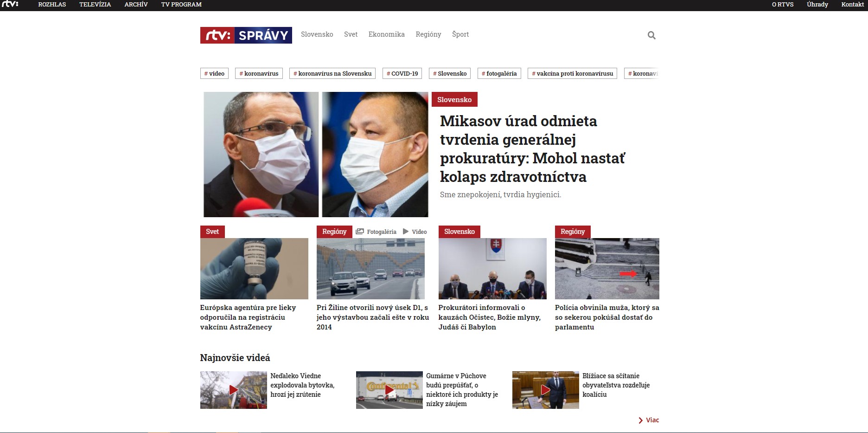Image resolution: width=868 pixels, height=433 pixels.
Task: Open Neďaleko Viedne explodovala bytovka link
Action: point(302,385)
